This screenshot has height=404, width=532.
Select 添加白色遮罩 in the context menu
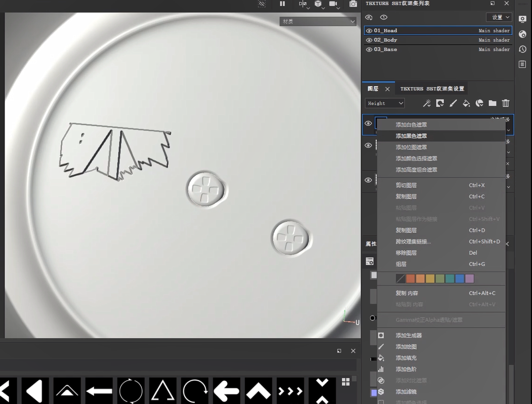(411, 125)
